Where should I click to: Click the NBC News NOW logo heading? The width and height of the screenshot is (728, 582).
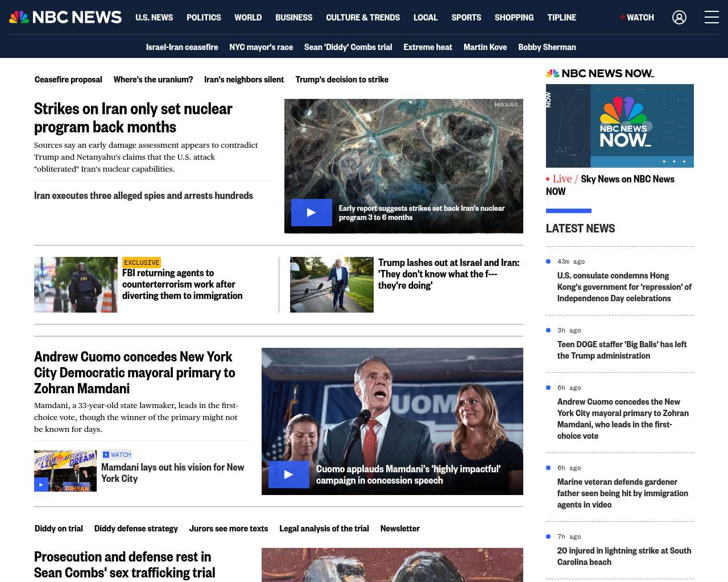(x=600, y=73)
